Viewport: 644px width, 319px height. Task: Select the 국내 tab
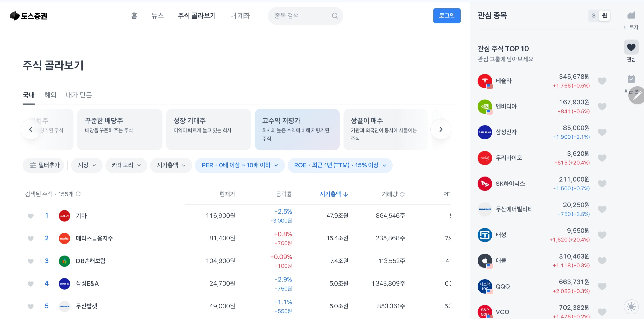click(x=29, y=95)
